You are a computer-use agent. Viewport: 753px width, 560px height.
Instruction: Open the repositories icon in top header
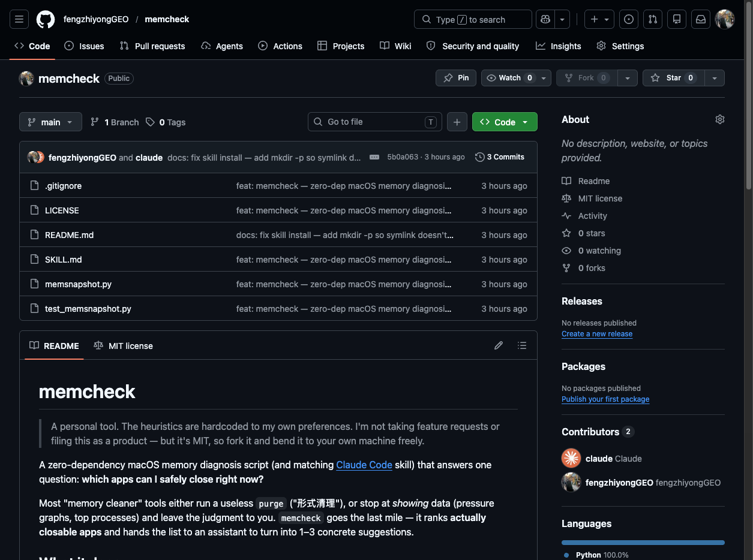677,19
